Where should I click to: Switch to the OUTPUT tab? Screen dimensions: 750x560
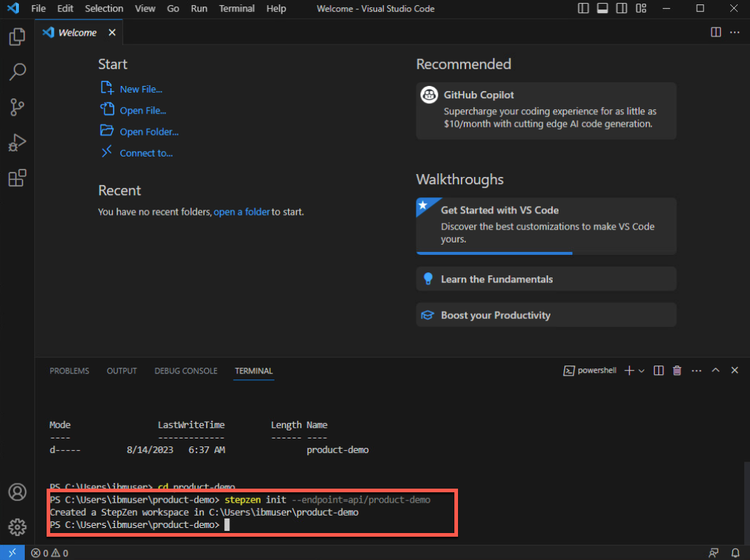pos(122,371)
